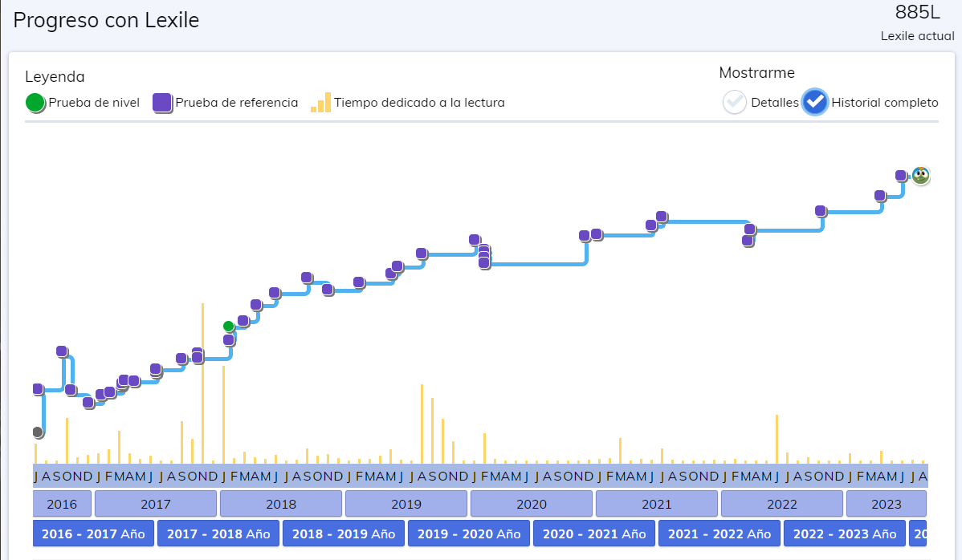The width and height of the screenshot is (962, 560).
Task: Select the purple peak marker in September 2016
Action: click(x=61, y=351)
